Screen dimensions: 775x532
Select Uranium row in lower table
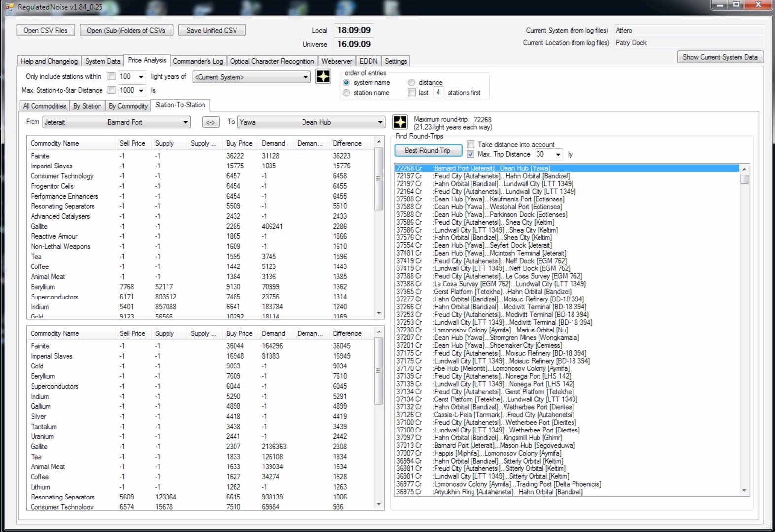tap(201, 436)
